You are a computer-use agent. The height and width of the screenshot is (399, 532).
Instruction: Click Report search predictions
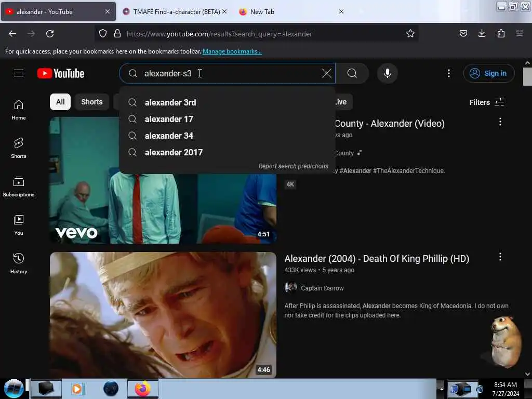pos(293,166)
